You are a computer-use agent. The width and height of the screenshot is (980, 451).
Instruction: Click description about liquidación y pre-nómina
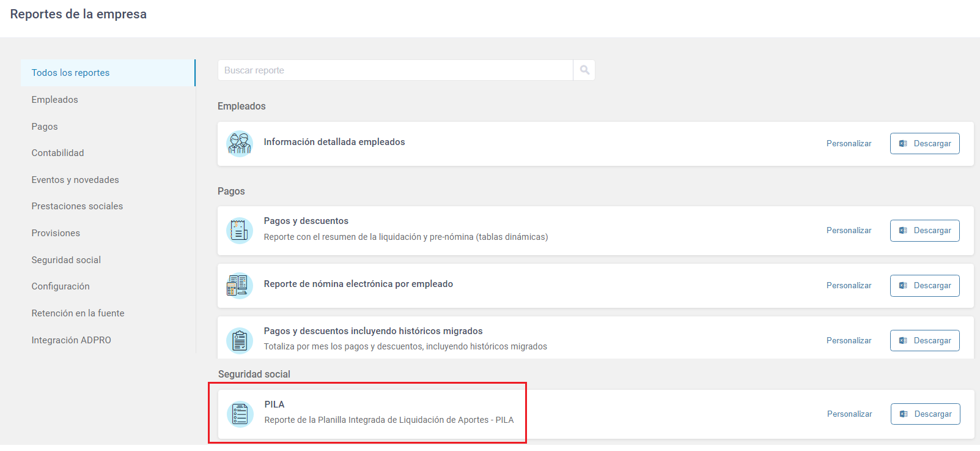pyautogui.click(x=406, y=237)
